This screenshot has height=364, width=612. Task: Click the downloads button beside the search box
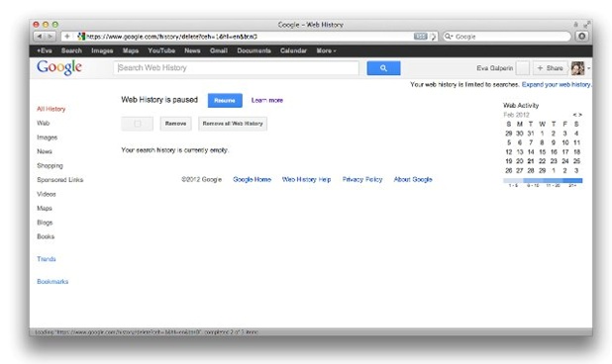(x=581, y=37)
